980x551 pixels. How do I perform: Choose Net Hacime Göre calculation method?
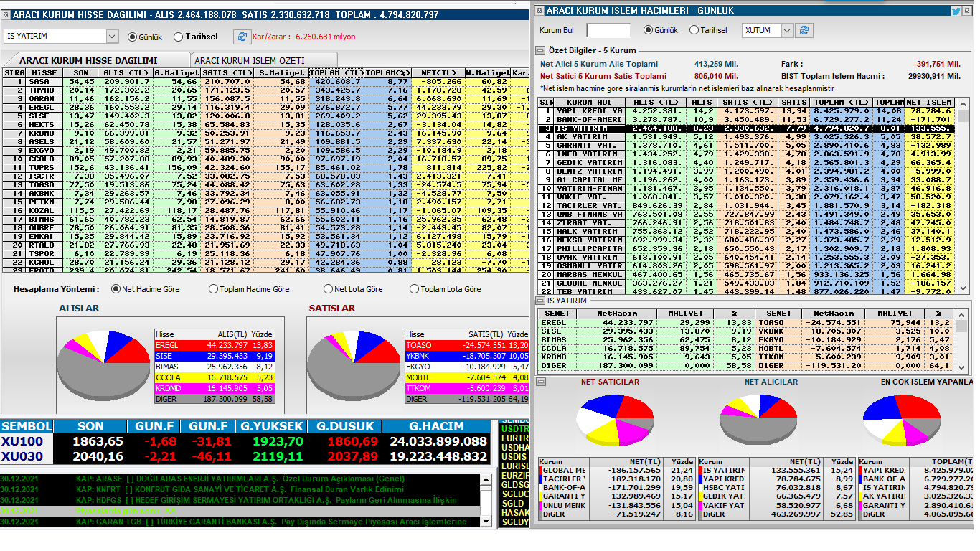(146, 289)
